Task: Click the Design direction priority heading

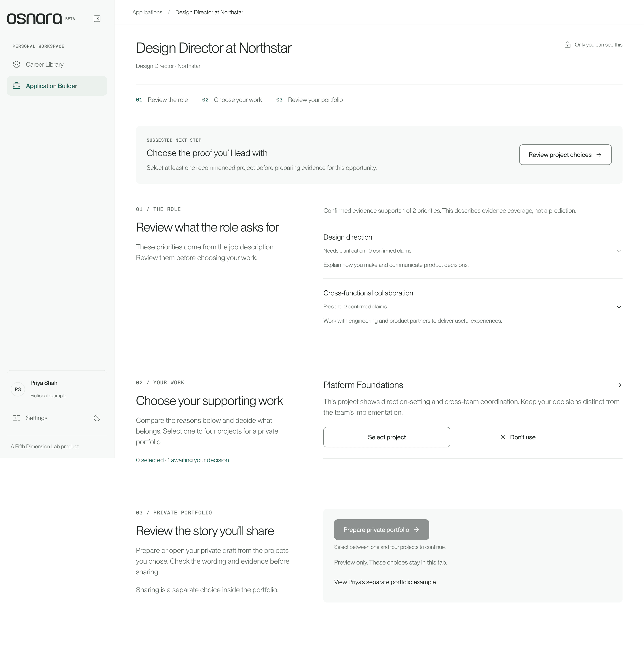Action: [348, 237]
